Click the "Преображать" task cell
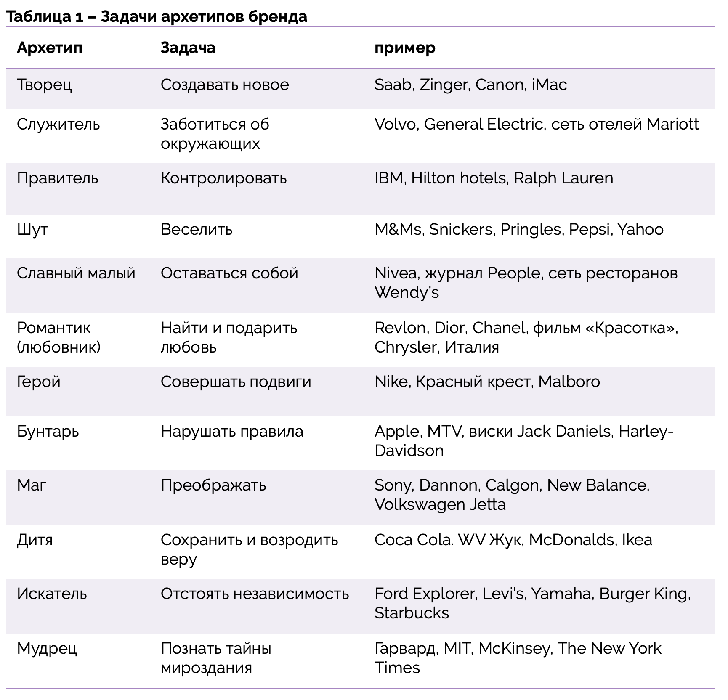 click(213, 485)
